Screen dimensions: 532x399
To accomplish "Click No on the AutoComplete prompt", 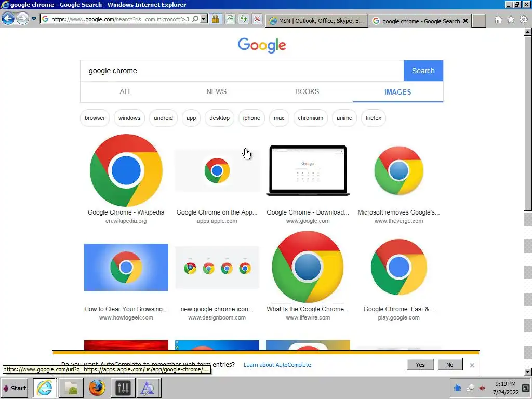I will click(x=449, y=365).
